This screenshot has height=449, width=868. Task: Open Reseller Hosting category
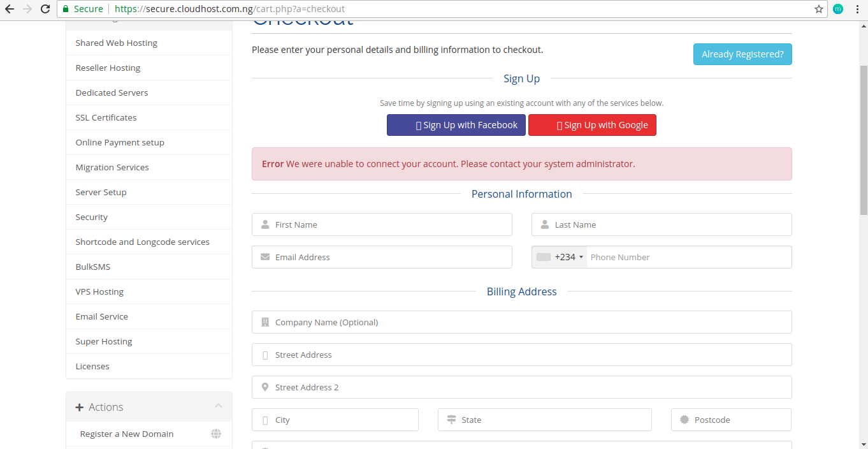(149, 68)
